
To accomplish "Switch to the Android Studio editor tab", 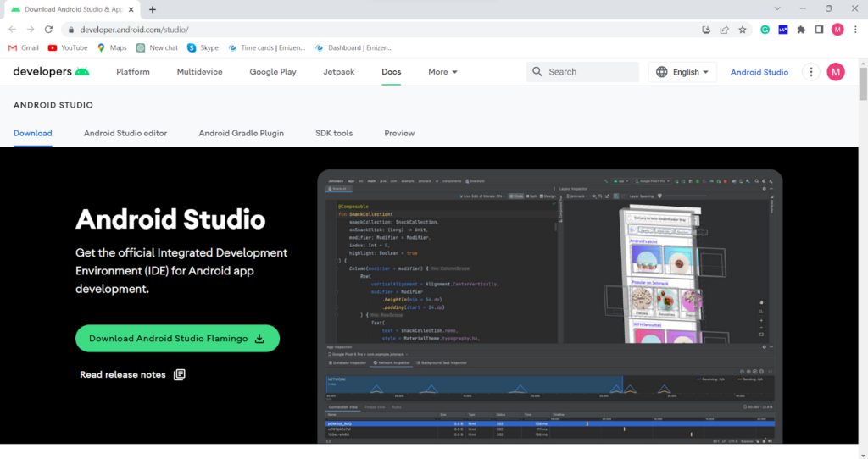I will [125, 133].
